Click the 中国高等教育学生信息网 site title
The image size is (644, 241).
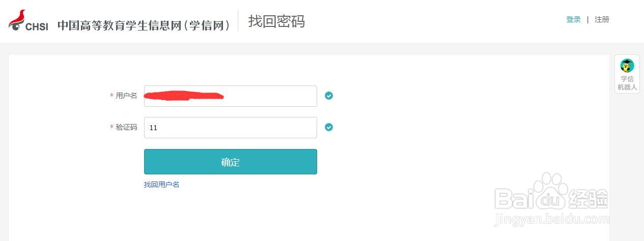click(143, 25)
